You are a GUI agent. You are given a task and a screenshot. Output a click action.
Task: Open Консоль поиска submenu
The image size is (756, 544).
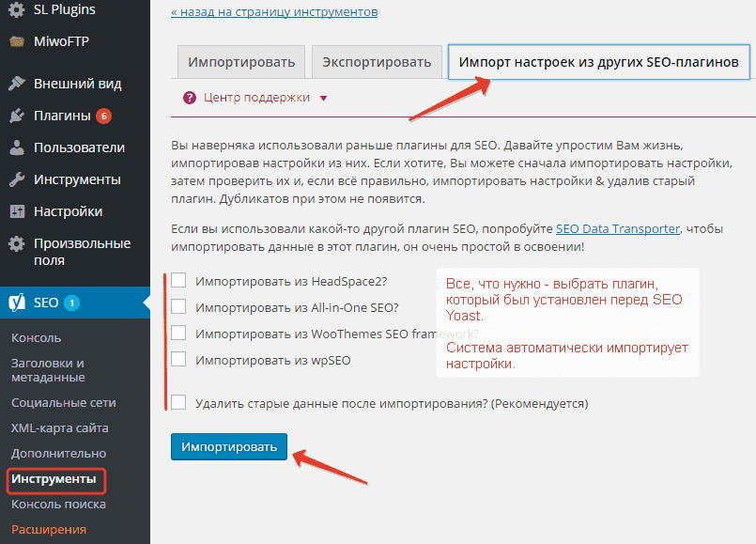pos(58,504)
